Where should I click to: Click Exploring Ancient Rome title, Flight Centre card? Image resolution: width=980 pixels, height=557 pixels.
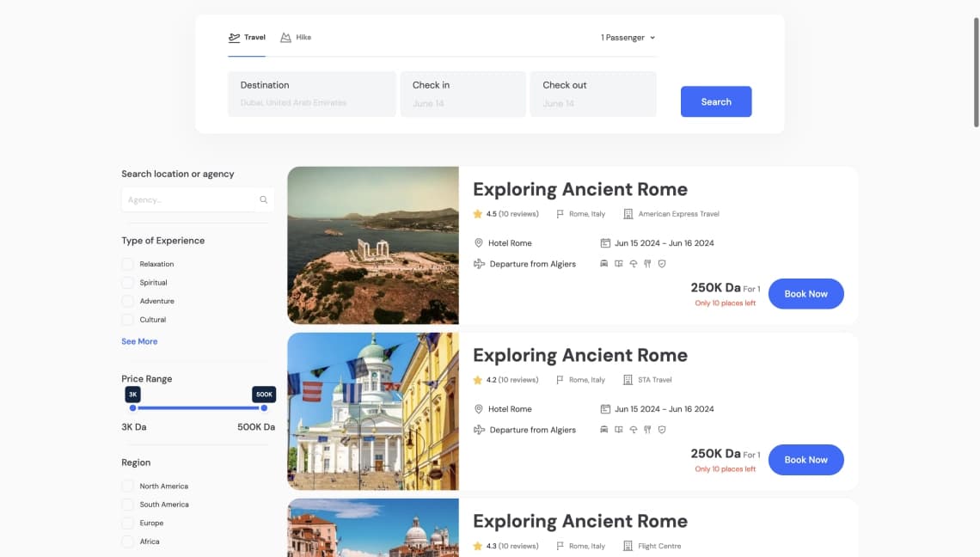tap(580, 521)
